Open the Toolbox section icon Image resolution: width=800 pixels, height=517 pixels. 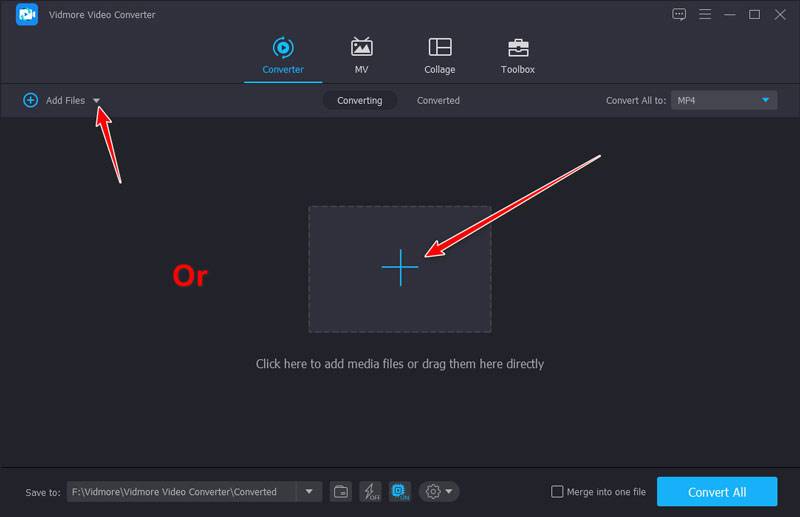[517, 48]
